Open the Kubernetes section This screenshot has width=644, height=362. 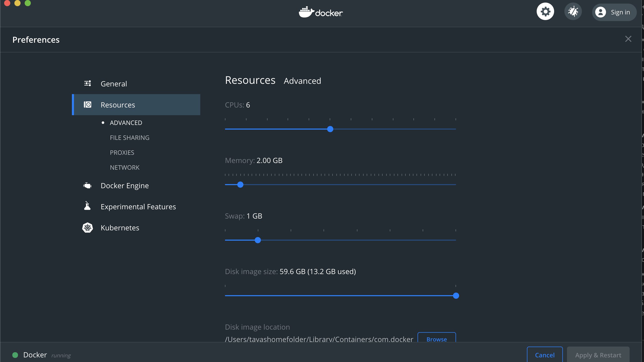tap(136, 228)
